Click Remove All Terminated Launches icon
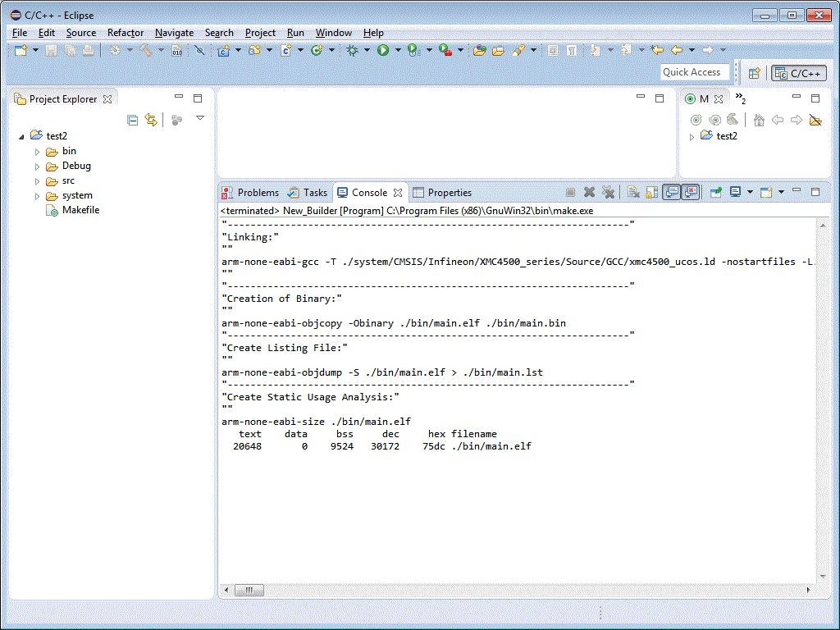 click(608, 193)
